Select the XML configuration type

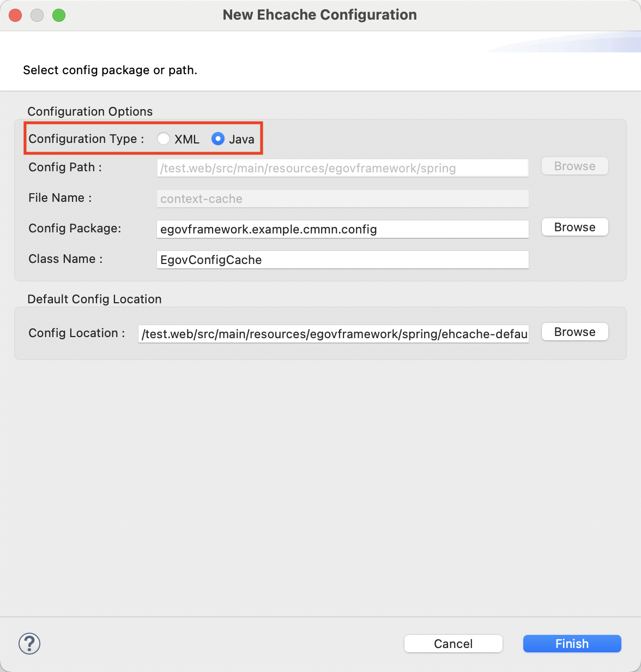(164, 139)
